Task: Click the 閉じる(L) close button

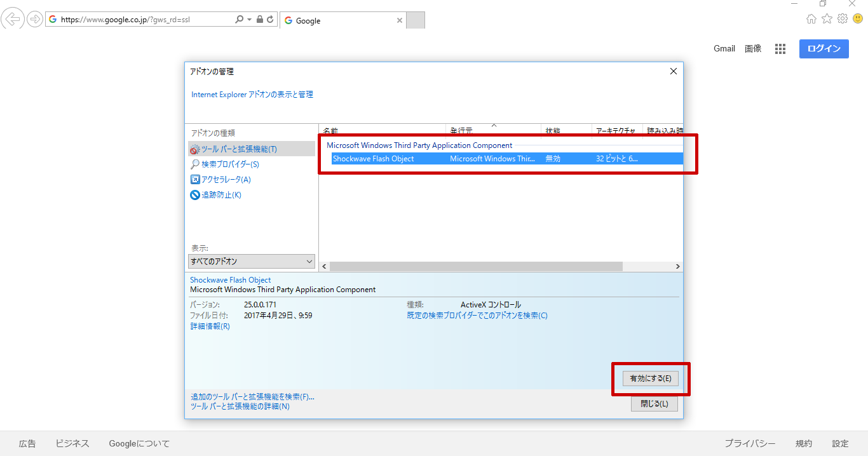Action: click(654, 404)
